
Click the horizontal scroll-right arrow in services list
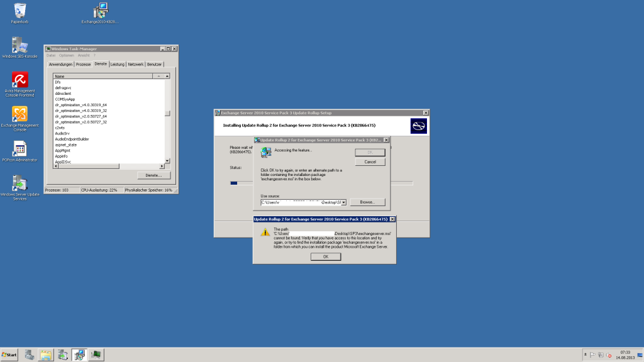click(x=162, y=166)
